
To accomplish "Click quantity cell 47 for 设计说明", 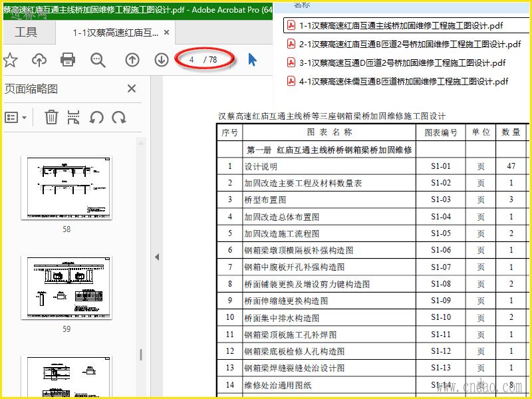I will pyautogui.click(x=511, y=166).
